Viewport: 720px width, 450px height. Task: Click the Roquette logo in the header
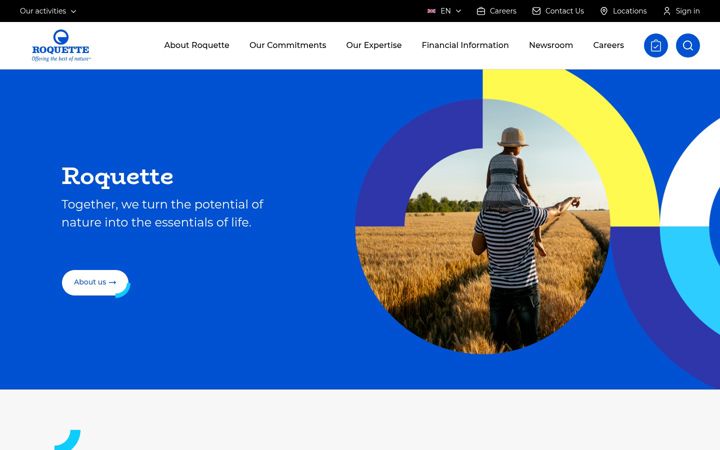pyautogui.click(x=61, y=45)
